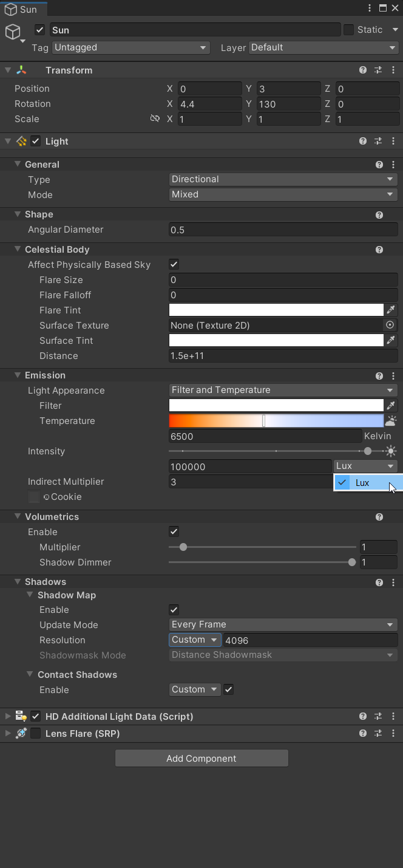
Task: Open Transform preset selector icon
Action: 378,70
